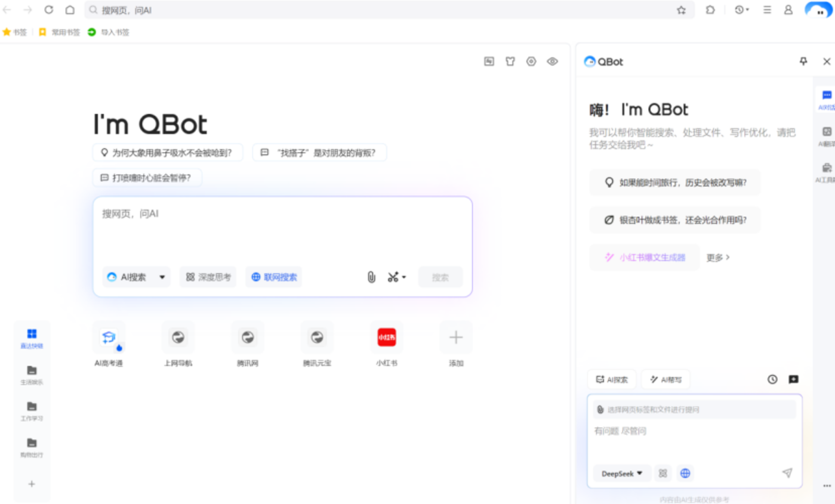Click the shirt skin theme icon

(510, 61)
